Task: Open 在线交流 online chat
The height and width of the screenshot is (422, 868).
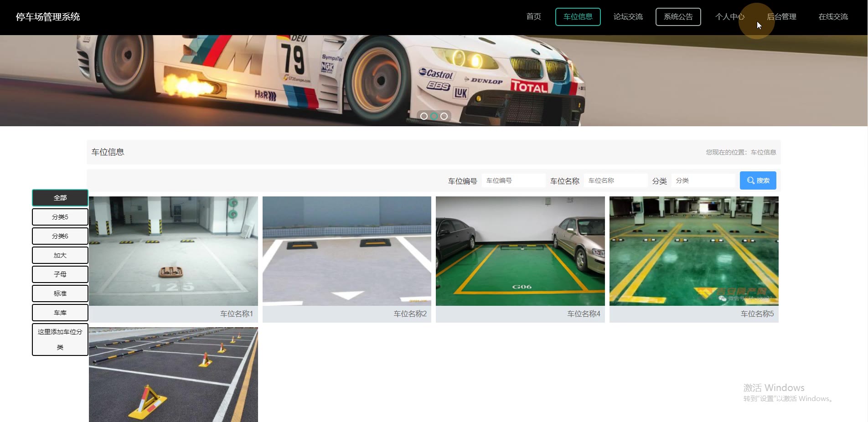Action: [x=833, y=17]
